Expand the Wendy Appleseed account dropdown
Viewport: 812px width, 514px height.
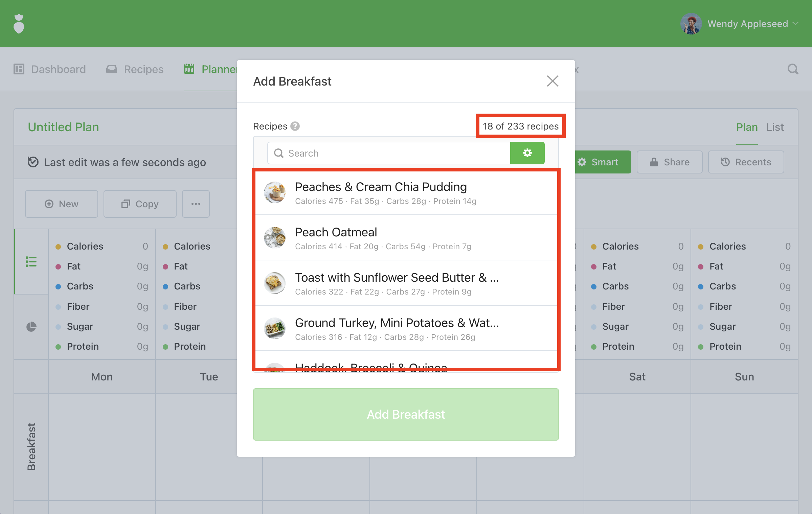(x=796, y=24)
